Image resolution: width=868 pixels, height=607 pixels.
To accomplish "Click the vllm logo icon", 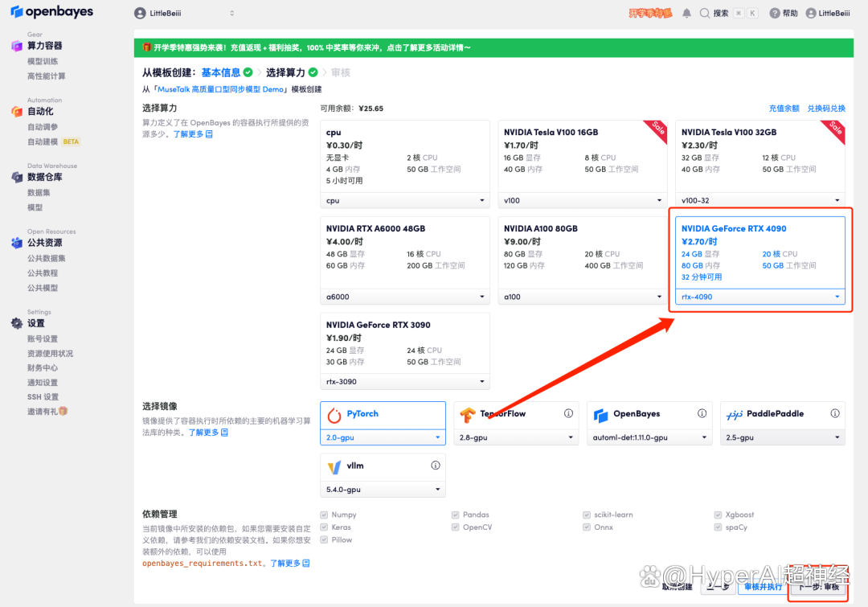I will pos(334,467).
